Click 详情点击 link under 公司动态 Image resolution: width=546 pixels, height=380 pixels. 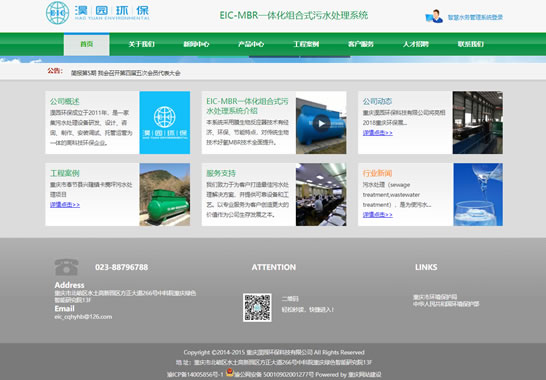378,133
